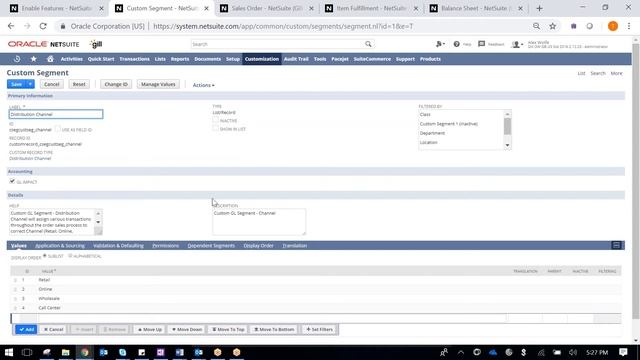Viewport: 640px width, 360px height.
Task: Switch to Application & Sourcing subtab
Action: 60,246
